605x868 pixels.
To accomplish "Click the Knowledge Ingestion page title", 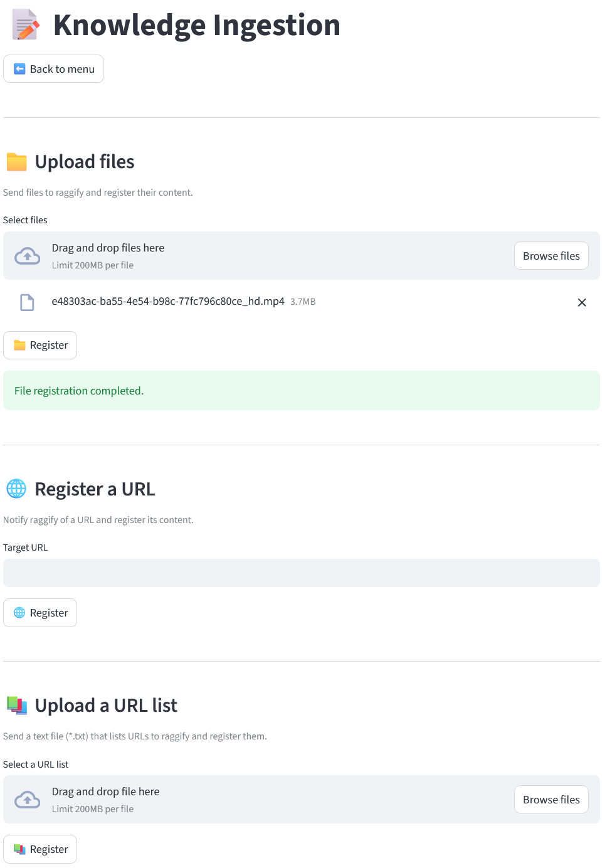I will 197,25.
